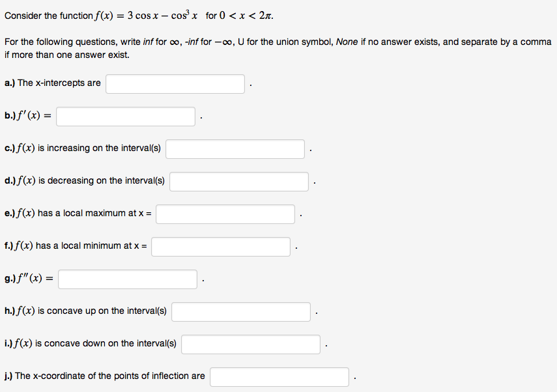Click the f'(x) answer box
Viewport: 557px width, 392px height.
125,117
